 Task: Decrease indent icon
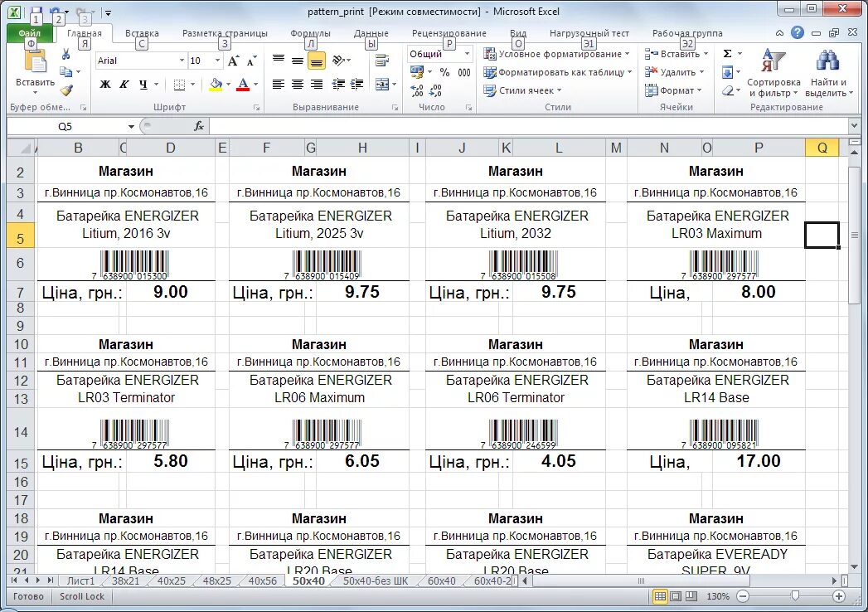(x=338, y=85)
